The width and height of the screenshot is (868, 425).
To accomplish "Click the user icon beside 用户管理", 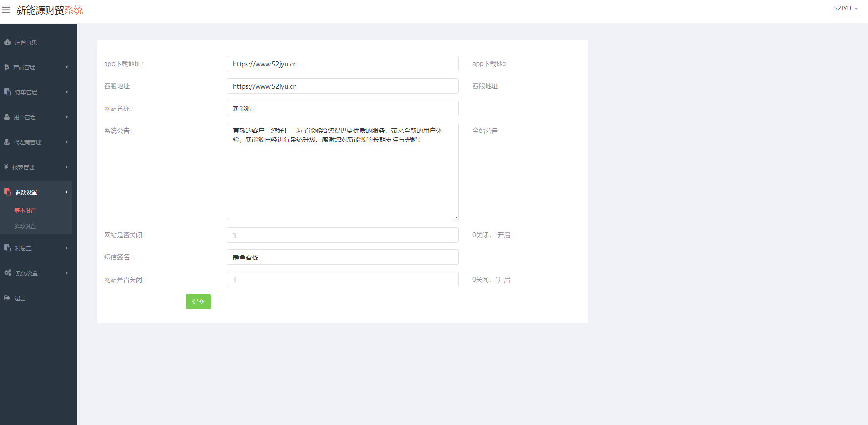I will [7, 117].
